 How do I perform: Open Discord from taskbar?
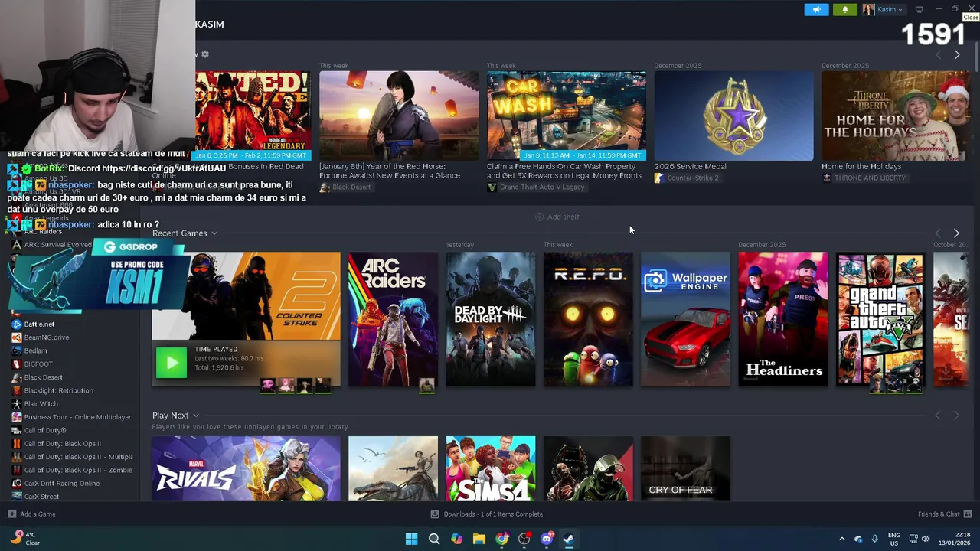point(547,539)
